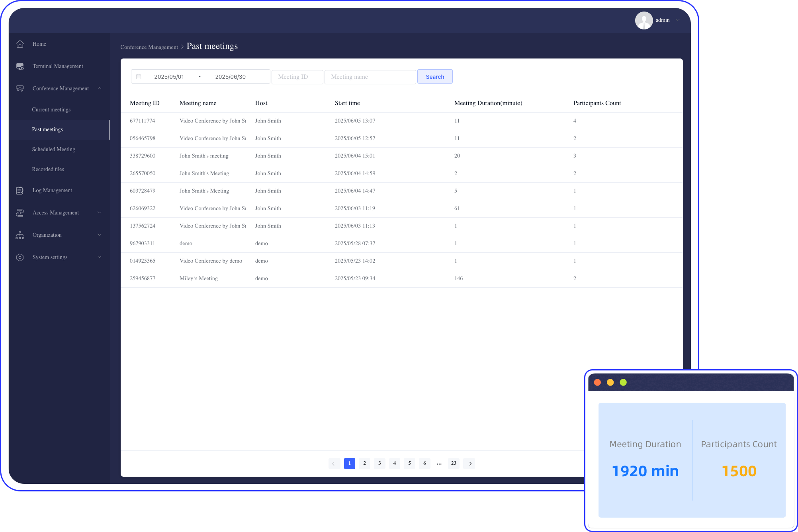Viewport: 798px width, 532px height.
Task: Click the calendar icon in the date range picker
Action: pyautogui.click(x=139, y=76)
